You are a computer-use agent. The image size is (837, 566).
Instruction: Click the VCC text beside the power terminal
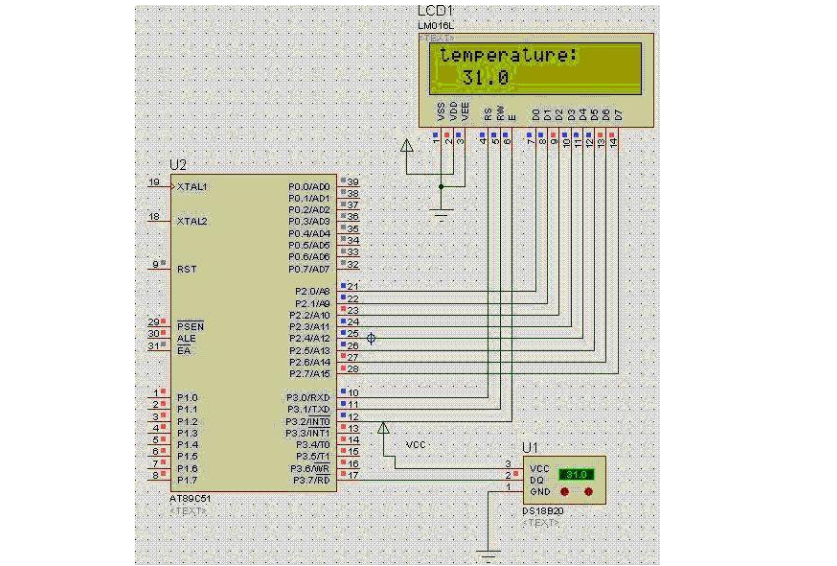(415, 445)
